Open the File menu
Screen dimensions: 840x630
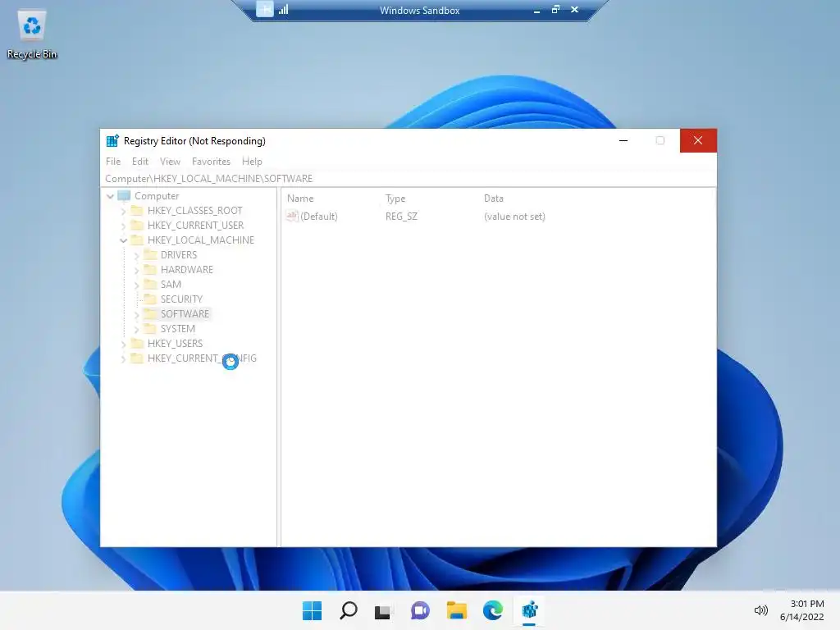tap(113, 162)
